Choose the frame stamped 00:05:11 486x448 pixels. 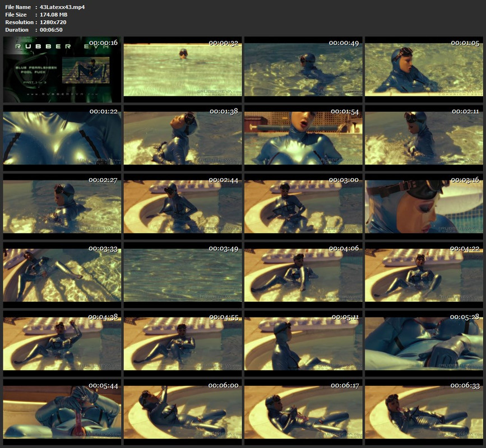tap(303, 344)
